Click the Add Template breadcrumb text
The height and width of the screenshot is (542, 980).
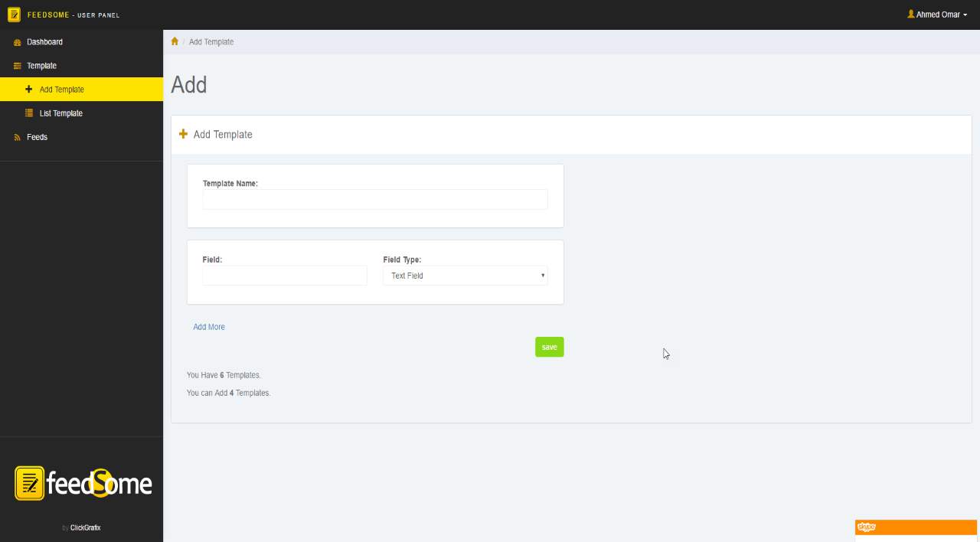click(211, 42)
